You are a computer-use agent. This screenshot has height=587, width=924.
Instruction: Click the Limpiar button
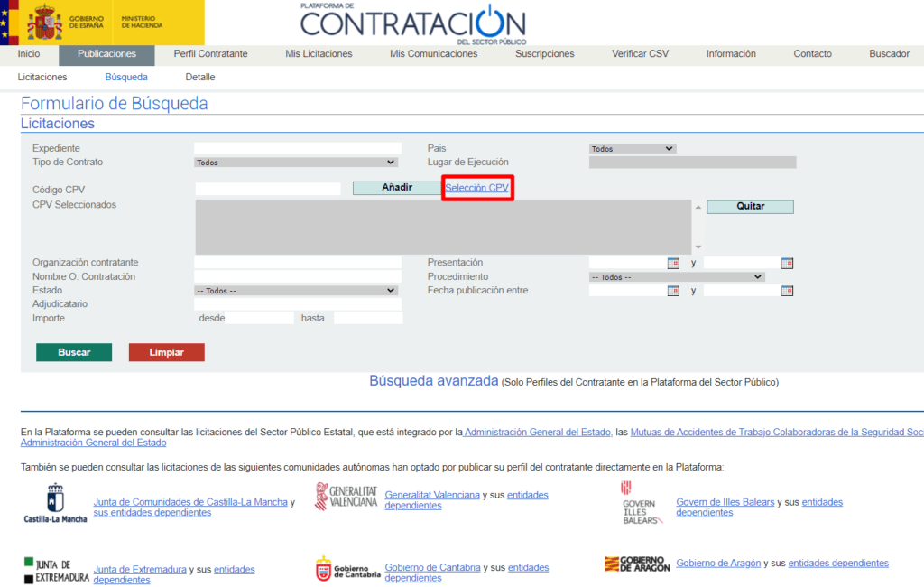coord(167,352)
